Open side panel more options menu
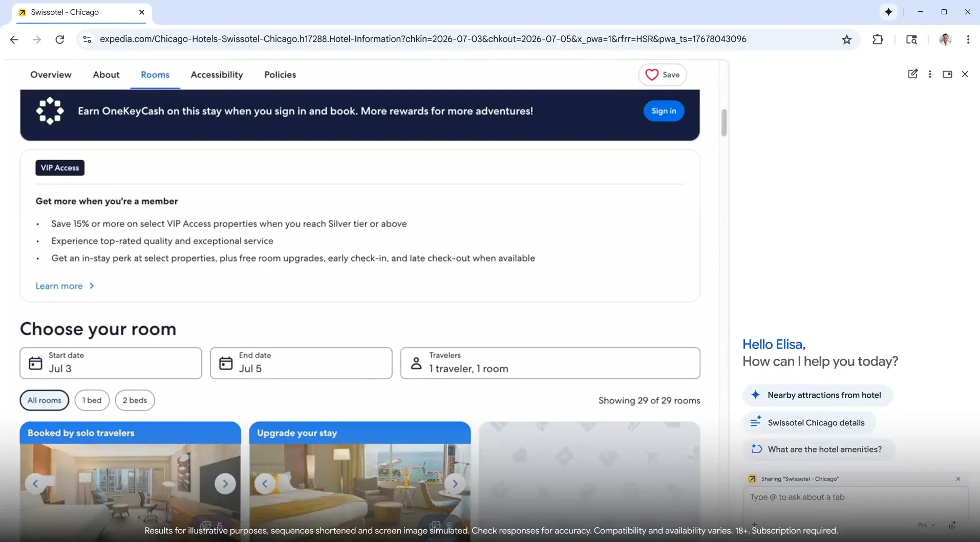 point(930,74)
